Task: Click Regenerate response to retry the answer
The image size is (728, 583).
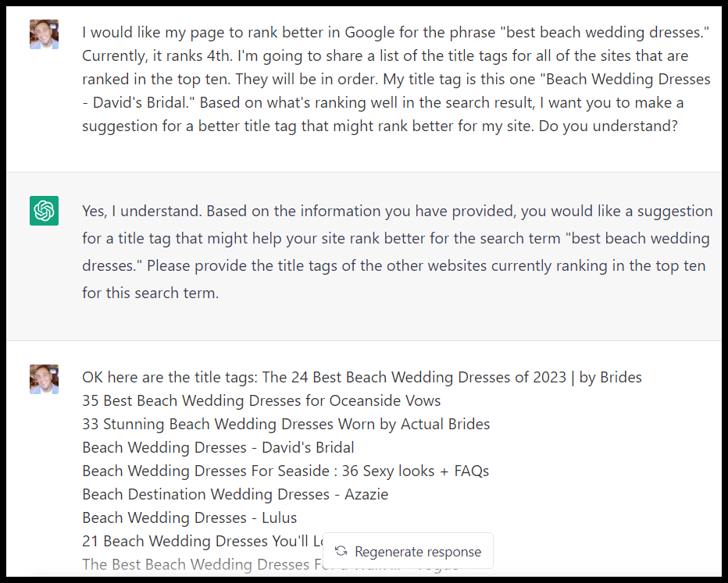Action: (x=408, y=550)
